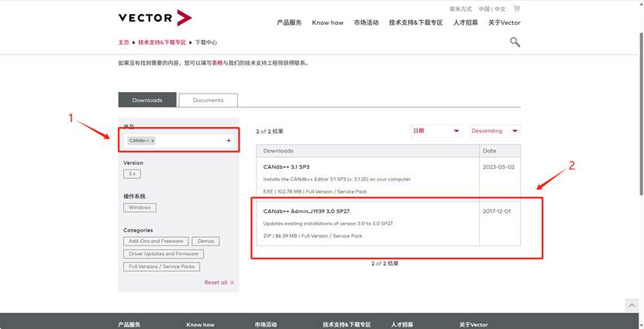Open the 市场活动 top menu
This screenshot has width=644, height=329.
[366, 22]
